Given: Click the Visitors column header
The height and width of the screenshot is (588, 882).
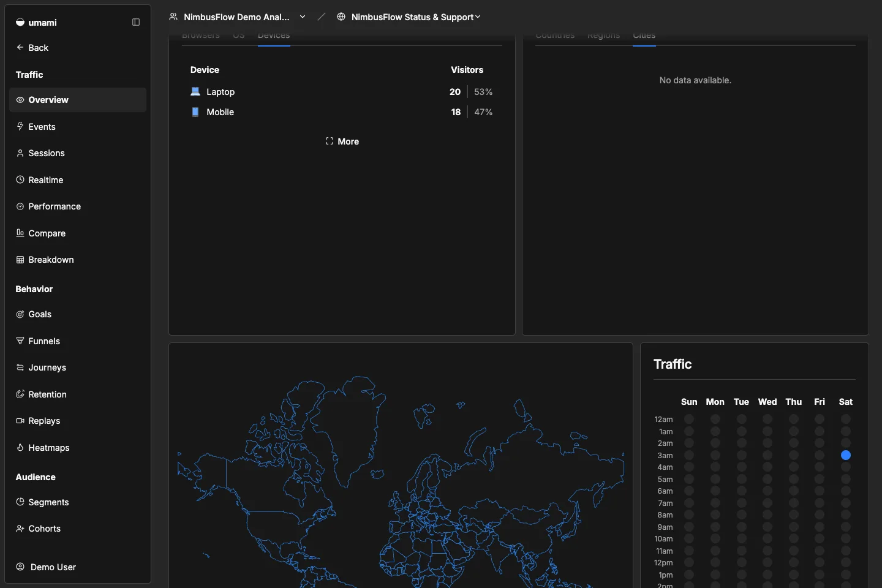Looking at the screenshot, I should pyautogui.click(x=467, y=70).
